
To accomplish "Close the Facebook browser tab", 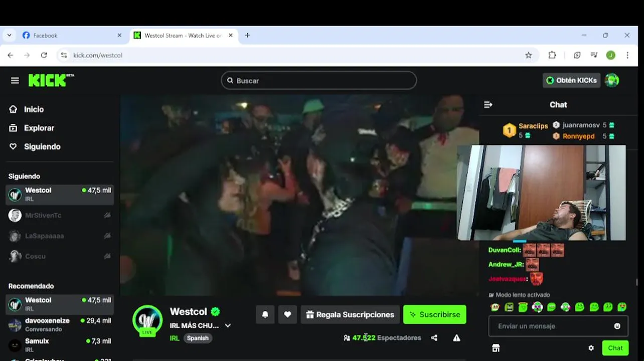I will coord(119,36).
